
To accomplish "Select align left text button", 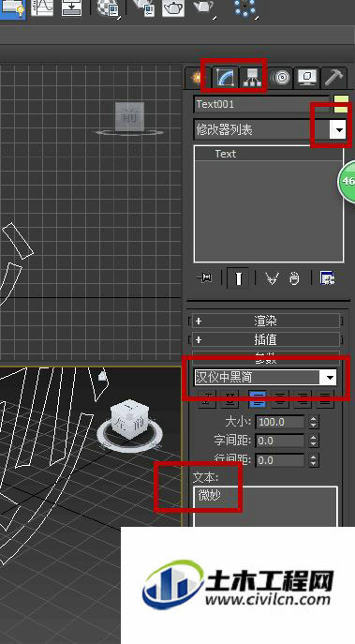I will [258, 399].
